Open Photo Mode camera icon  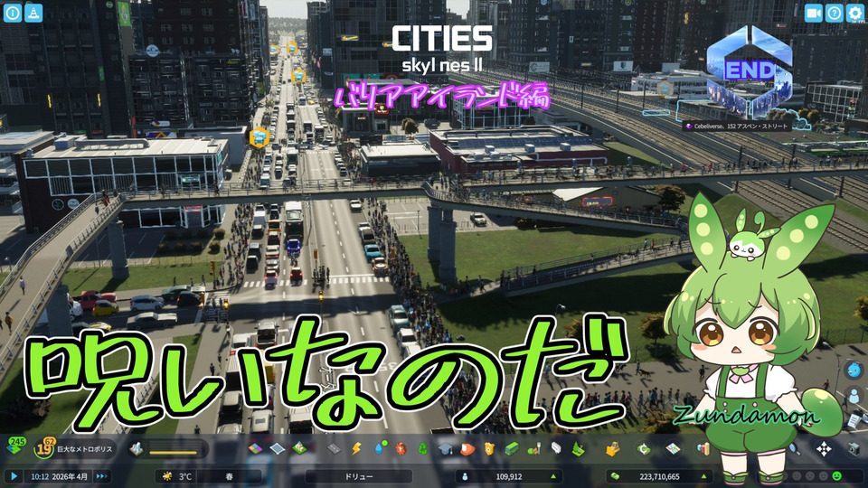[855, 449]
